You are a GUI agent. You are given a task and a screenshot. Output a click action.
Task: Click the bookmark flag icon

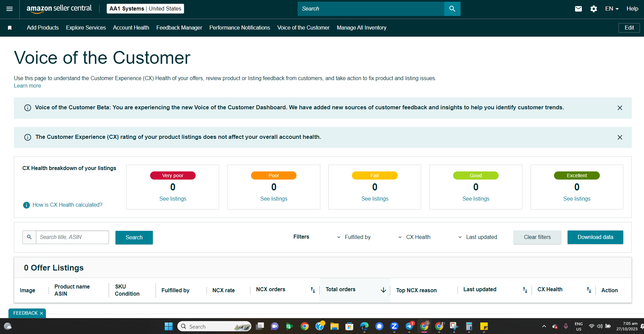point(10,28)
